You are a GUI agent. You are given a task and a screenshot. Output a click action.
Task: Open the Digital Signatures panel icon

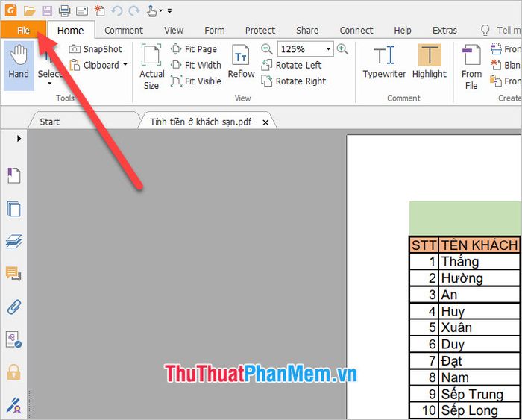click(13, 339)
